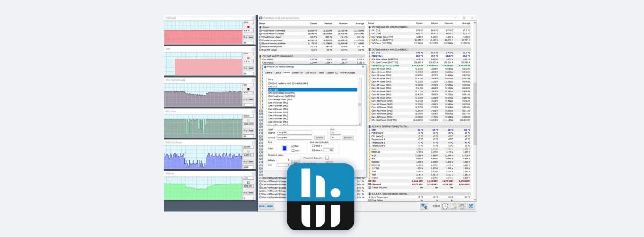The image size is (644, 237).
Task: Select bold blue CPU (Tdie) row in right panel
Action: click(420, 56)
